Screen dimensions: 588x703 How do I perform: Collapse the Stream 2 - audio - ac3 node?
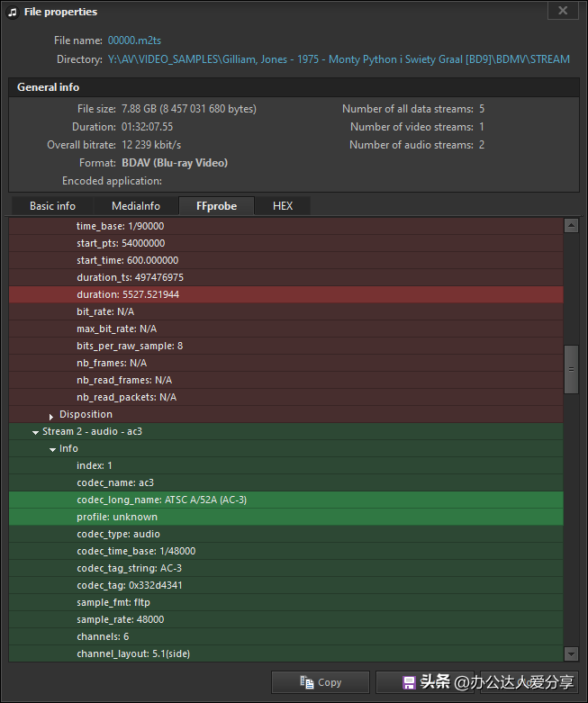coord(35,432)
